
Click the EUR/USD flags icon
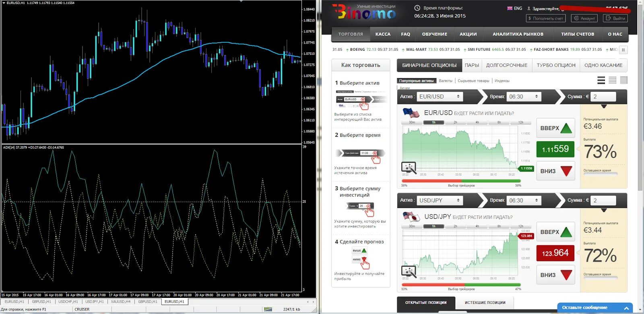coord(411,113)
